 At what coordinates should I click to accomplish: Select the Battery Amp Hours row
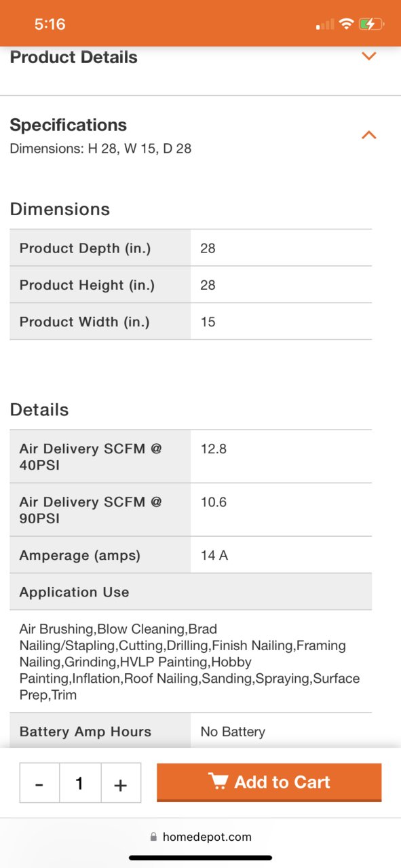coord(191,732)
